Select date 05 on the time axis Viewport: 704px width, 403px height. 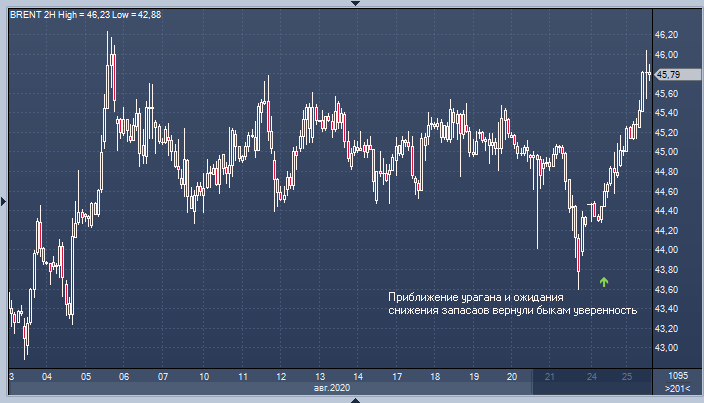86,377
